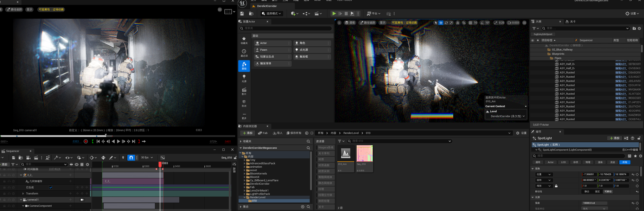Image resolution: width=644 pixels, height=211 pixels.
Task: Click the Import button in Content Browser
Action: (277, 133)
